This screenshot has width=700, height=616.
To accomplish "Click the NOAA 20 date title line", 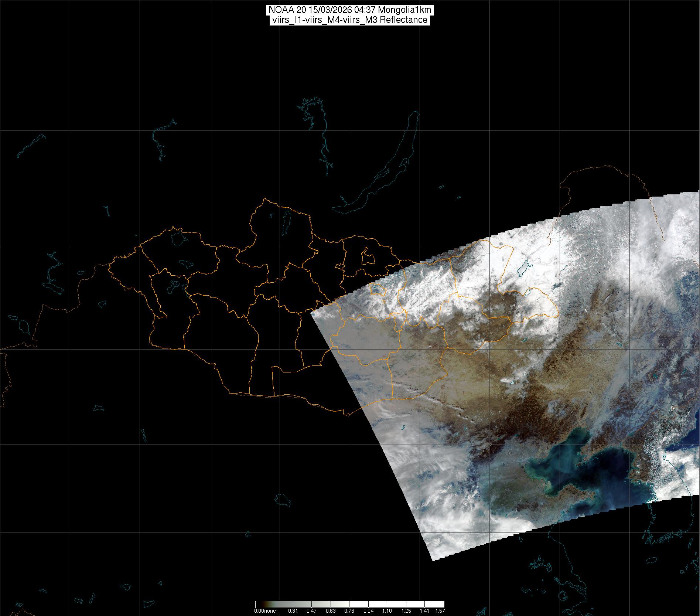I will pyautogui.click(x=349, y=10).
